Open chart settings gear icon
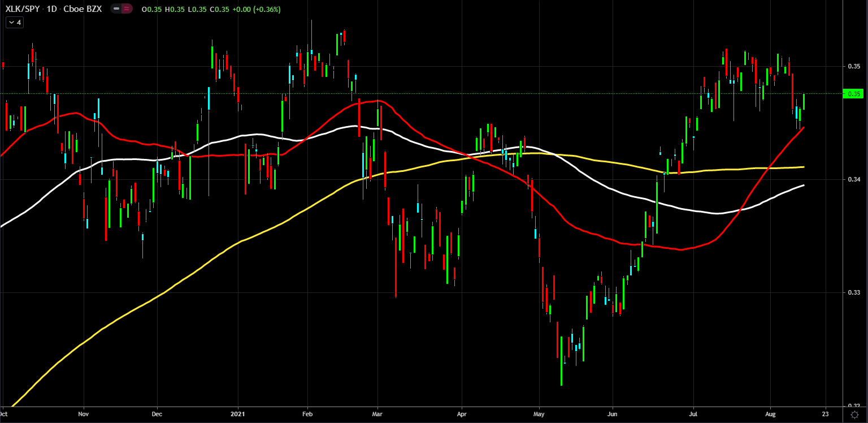Viewport: 868px width, 423px height. tap(854, 415)
